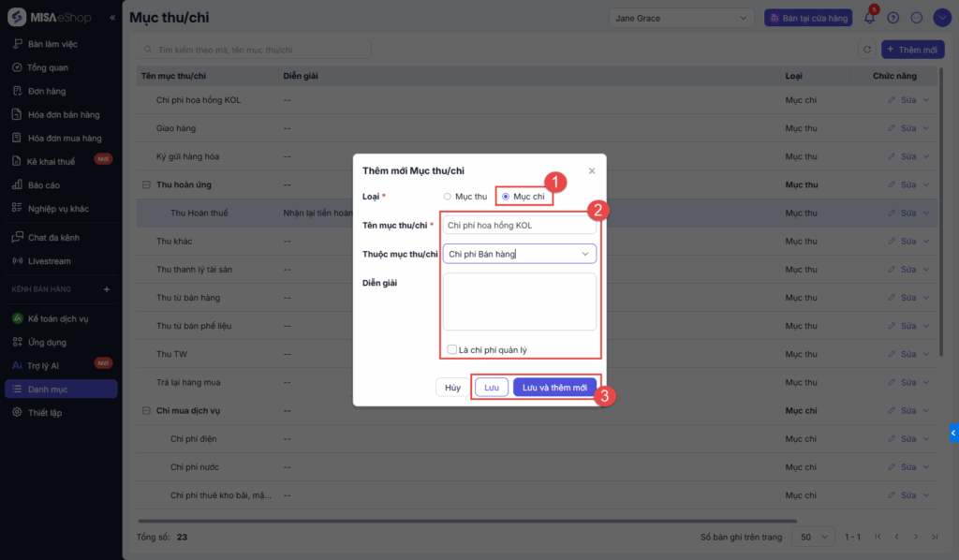Click plus icon beside KÊNH BÁN HÀNG

point(107,289)
